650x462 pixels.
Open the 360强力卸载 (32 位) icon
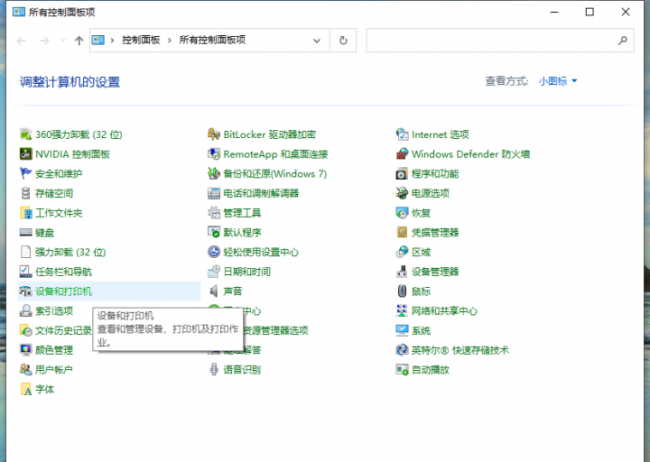click(x=26, y=134)
